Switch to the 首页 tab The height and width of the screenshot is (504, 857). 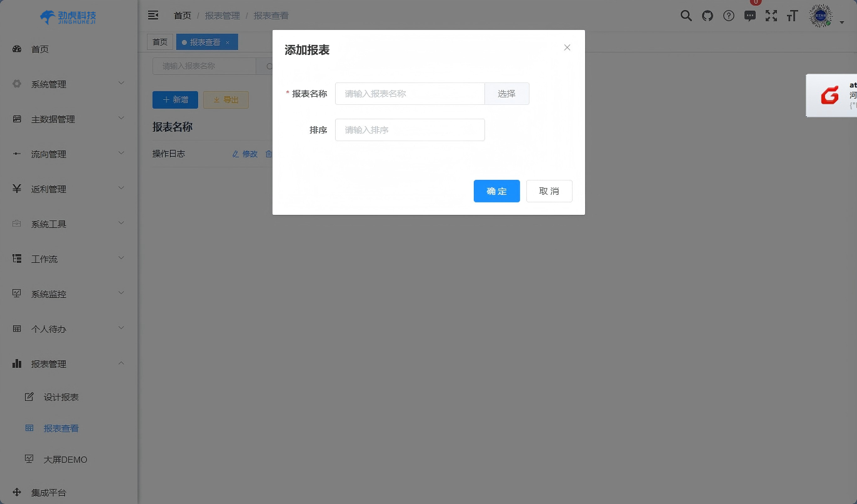coord(159,42)
